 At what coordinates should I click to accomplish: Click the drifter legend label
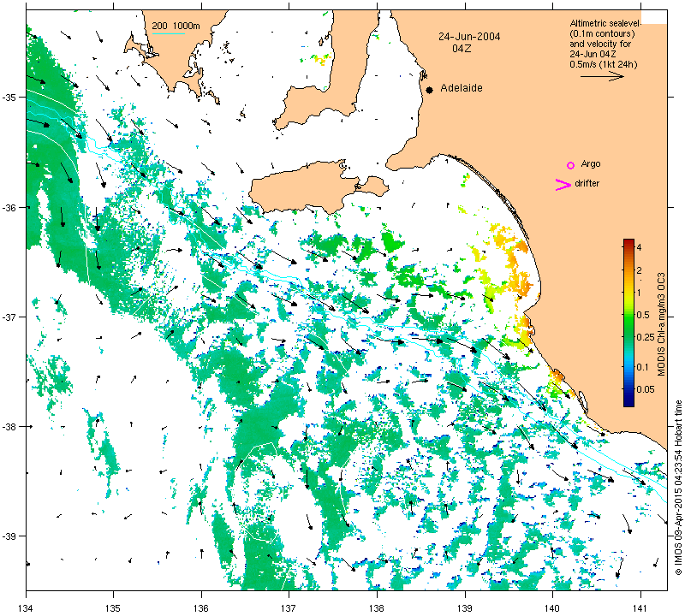click(587, 183)
